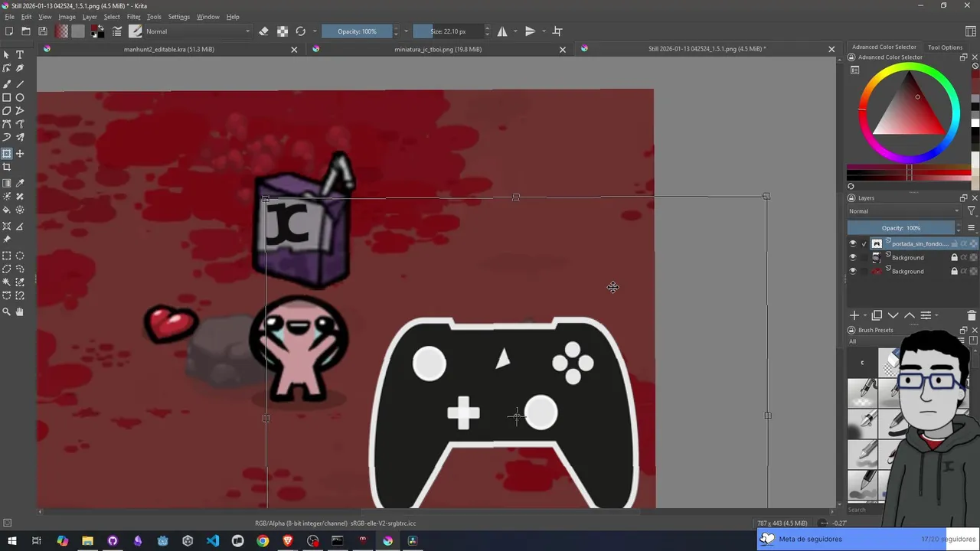
Task: Select the Calligraphy tool
Action: pyautogui.click(x=20, y=69)
